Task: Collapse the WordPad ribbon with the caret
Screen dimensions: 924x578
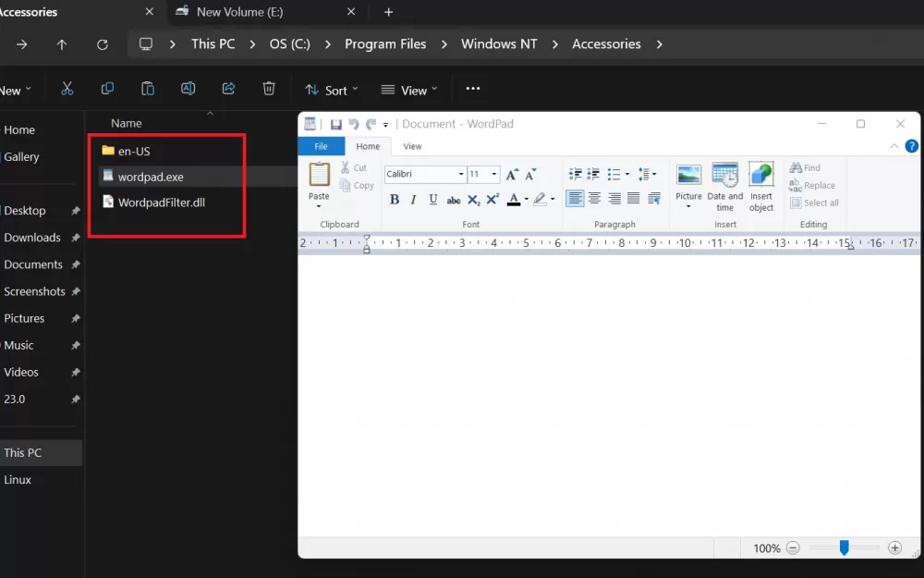Action: (x=894, y=146)
